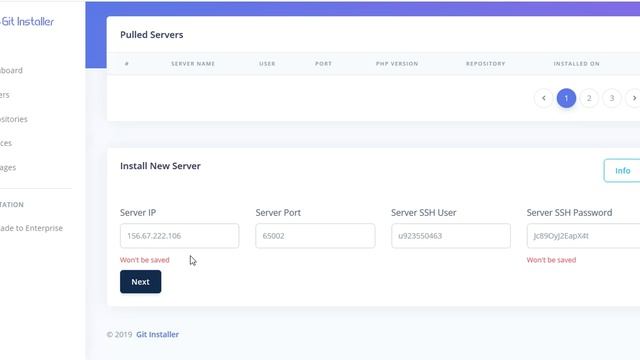This screenshot has height=360, width=640.
Task: Focus the Server Port input field
Action: coord(315,236)
